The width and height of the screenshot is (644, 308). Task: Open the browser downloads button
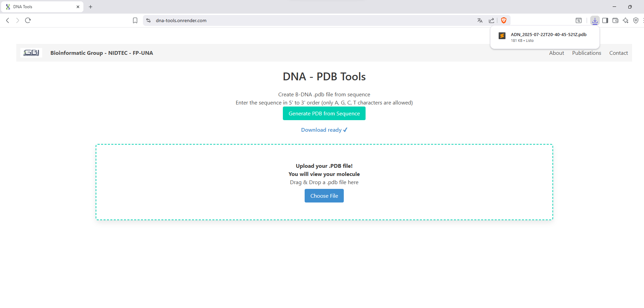595,20
